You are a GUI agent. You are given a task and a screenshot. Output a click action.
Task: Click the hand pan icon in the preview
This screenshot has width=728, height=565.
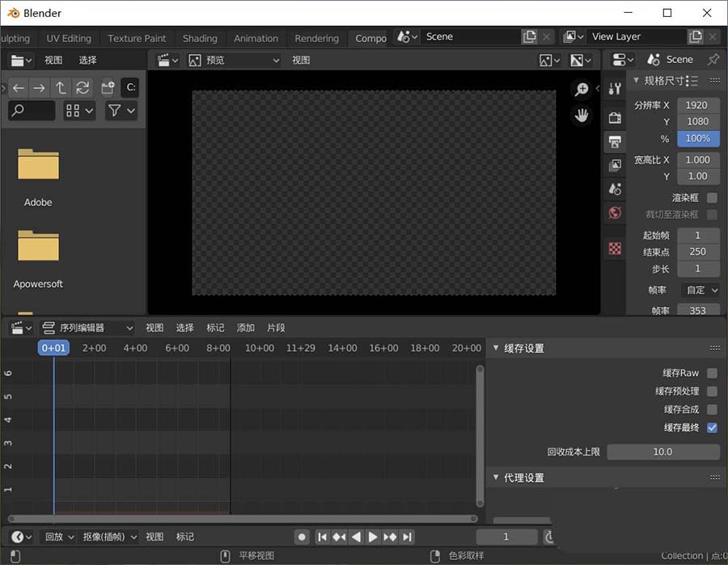(582, 116)
